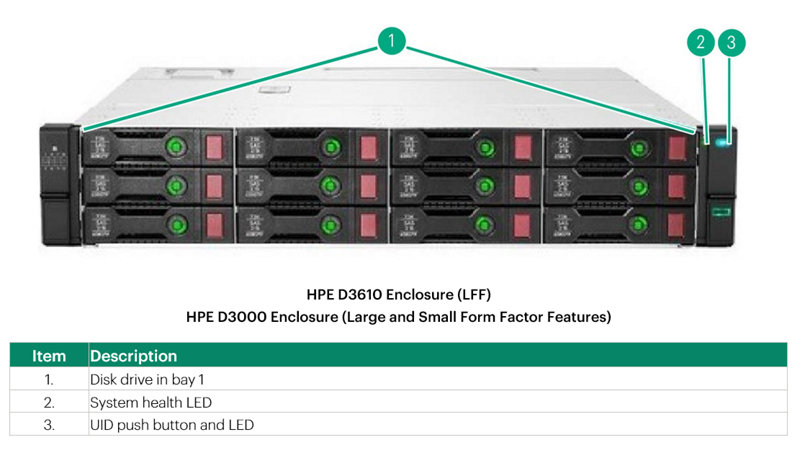Click the green callout circle numbered 1

(391, 41)
